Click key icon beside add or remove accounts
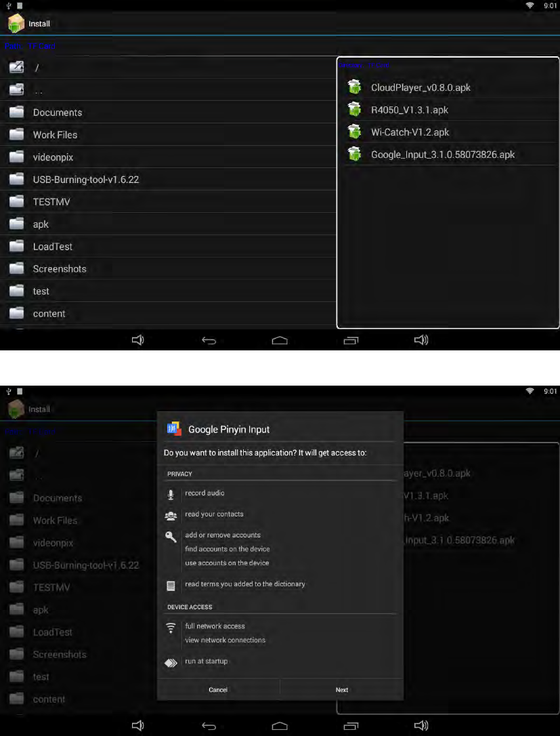 pos(171,537)
